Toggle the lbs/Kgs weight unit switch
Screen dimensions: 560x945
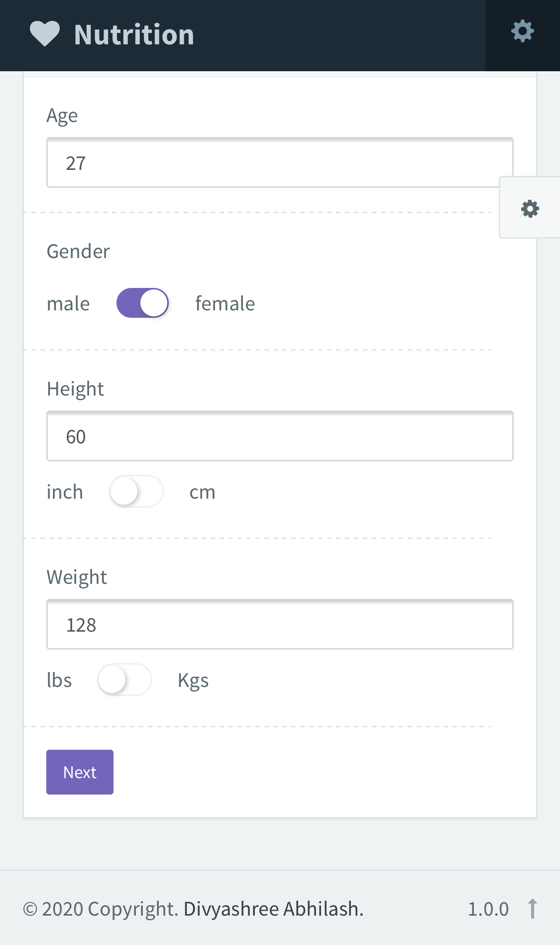[x=124, y=679]
